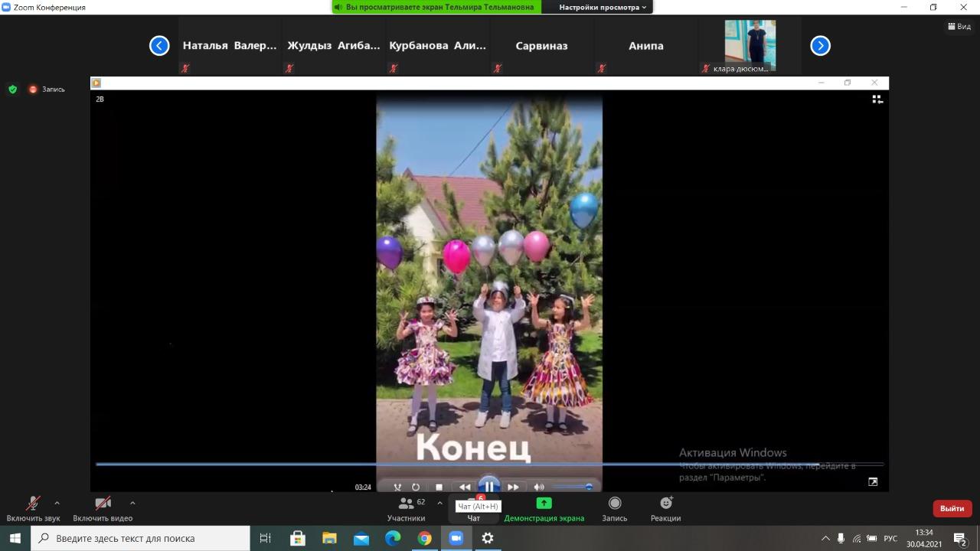The image size is (980, 551).
Task: Stop the video with the stop button
Action: [x=439, y=487]
